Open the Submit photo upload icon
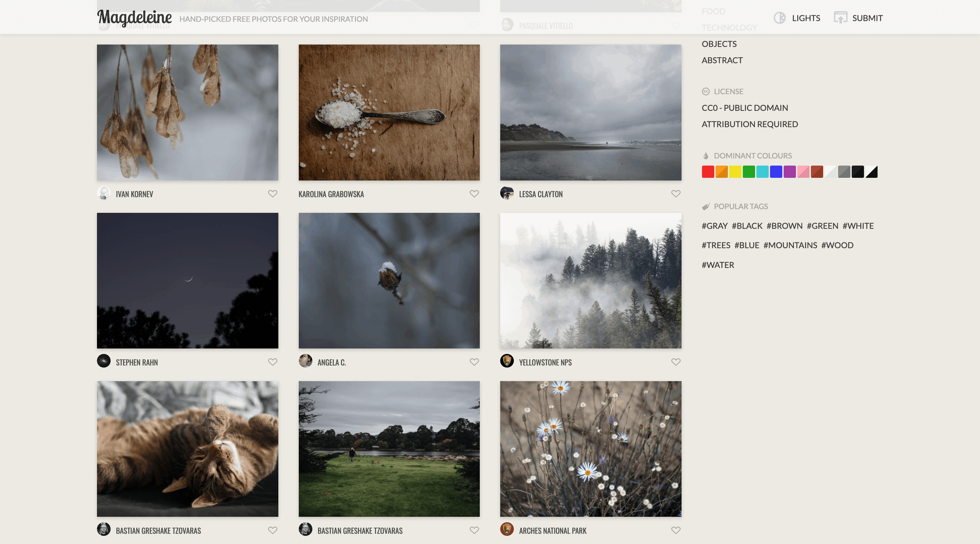 [x=840, y=17]
